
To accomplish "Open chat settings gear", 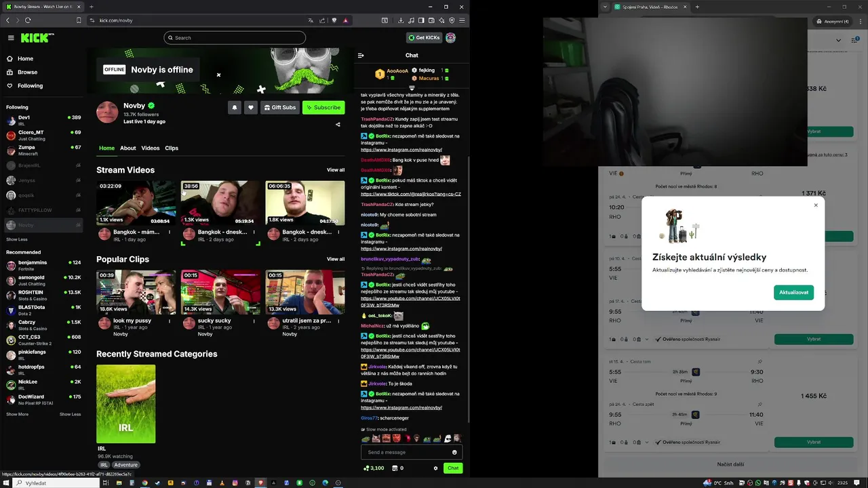I will coord(435,468).
